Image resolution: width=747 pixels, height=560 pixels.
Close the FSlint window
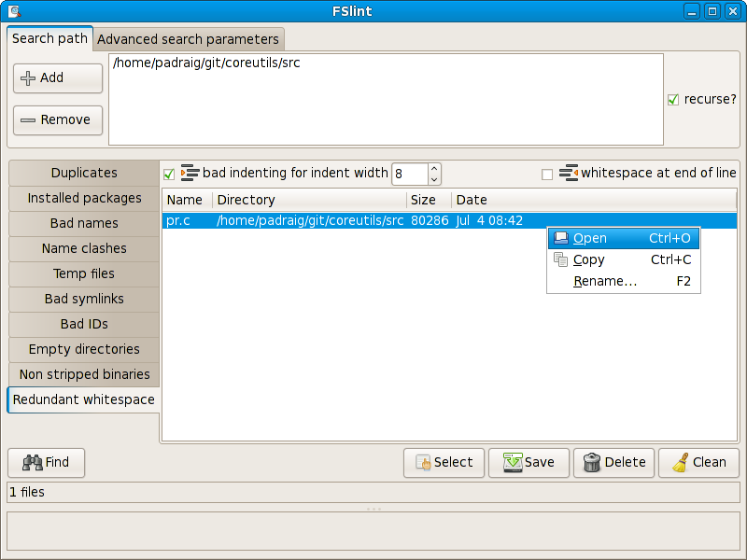click(x=733, y=11)
